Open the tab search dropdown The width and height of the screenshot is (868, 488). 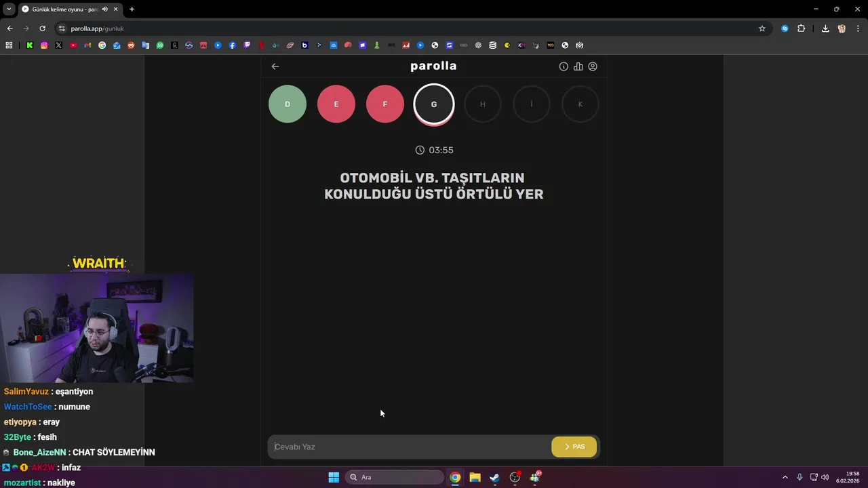click(9, 9)
